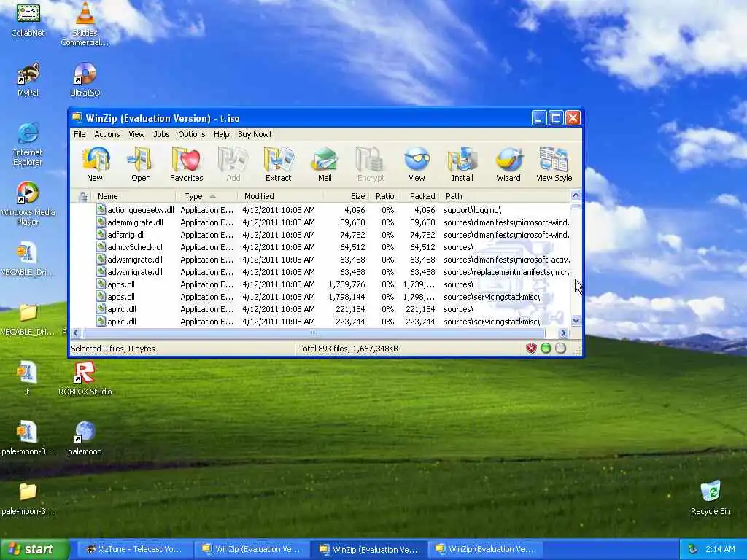Screen dimensions: 747x560
Task: Select apds.dll sized 1,798,144
Action: pyautogui.click(x=320, y=297)
